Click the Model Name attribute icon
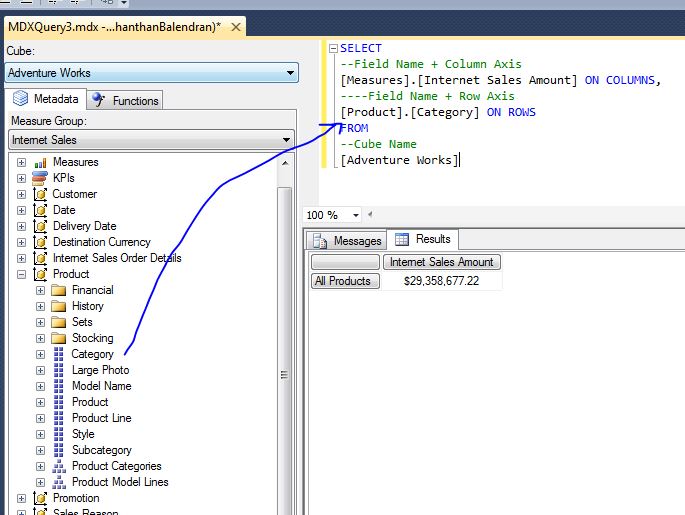Image resolution: width=685 pixels, height=515 pixels. 59,386
